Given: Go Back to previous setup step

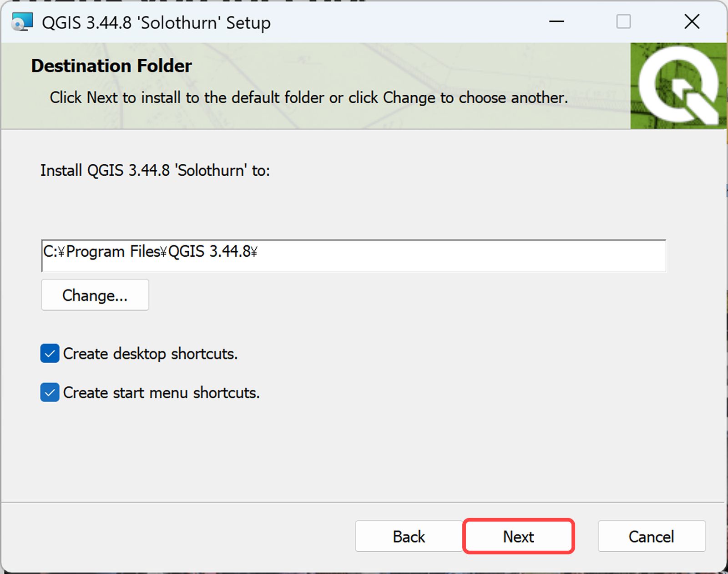Looking at the screenshot, I should point(409,536).
